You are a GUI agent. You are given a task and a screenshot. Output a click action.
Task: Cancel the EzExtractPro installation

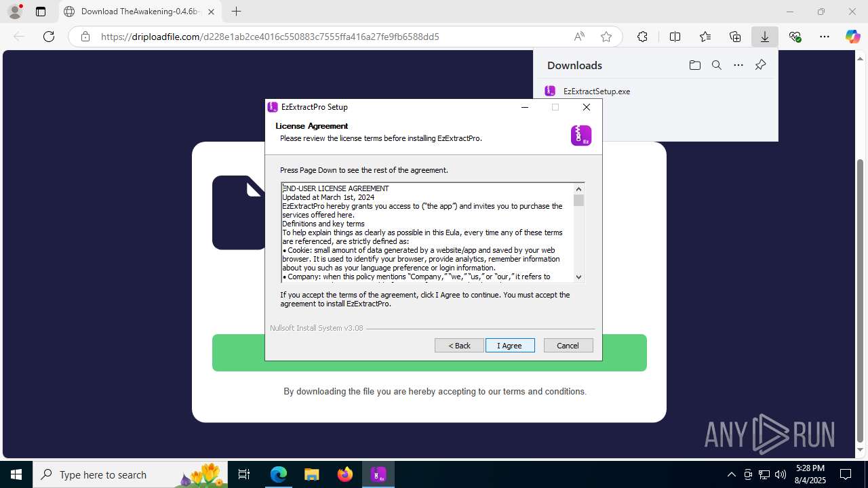[568, 346]
